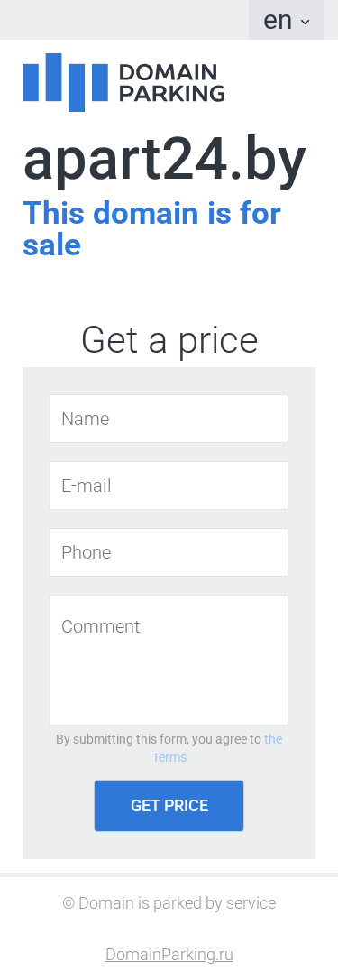The height and width of the screenshot is (980, 338).
Task: Submit the form with GET PRICE button
Action: tap(169, 806)
